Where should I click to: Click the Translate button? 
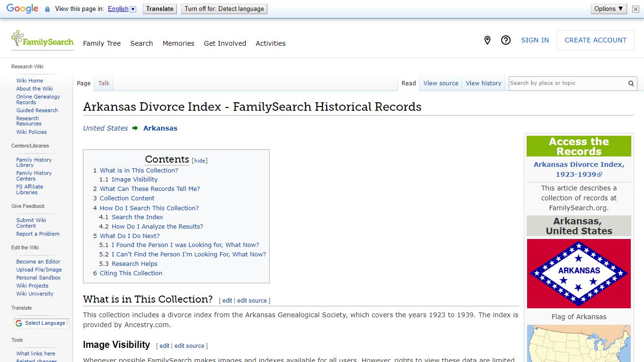pos(160,9)
